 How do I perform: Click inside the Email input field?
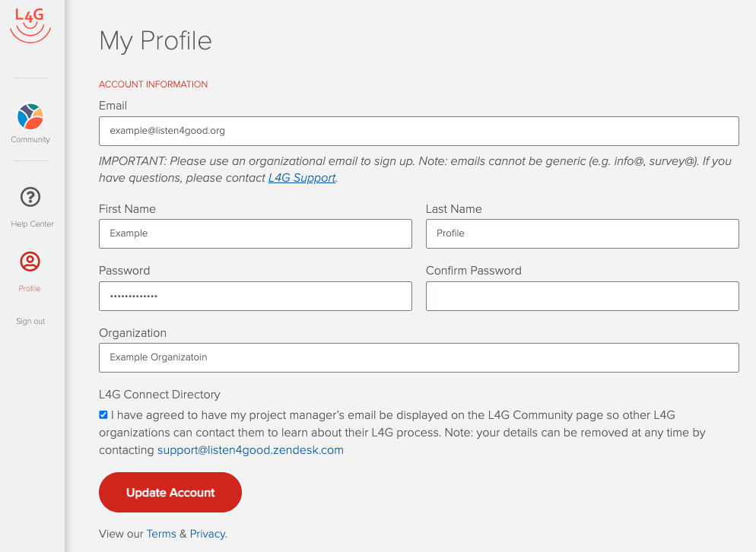(418, 131)
